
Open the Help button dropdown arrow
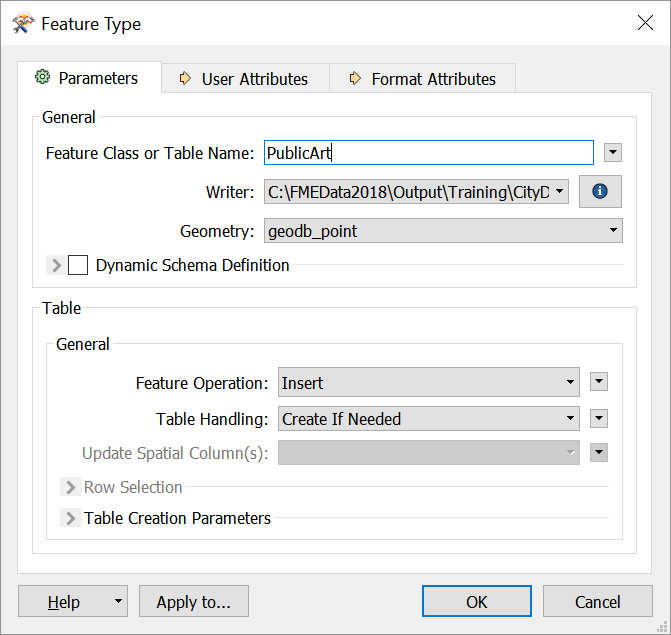118,601
